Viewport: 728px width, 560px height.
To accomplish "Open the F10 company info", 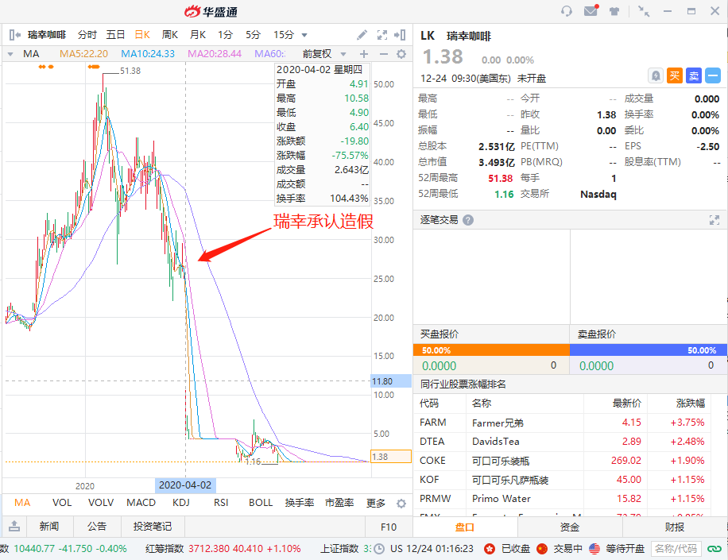I will tap(389, 527).
